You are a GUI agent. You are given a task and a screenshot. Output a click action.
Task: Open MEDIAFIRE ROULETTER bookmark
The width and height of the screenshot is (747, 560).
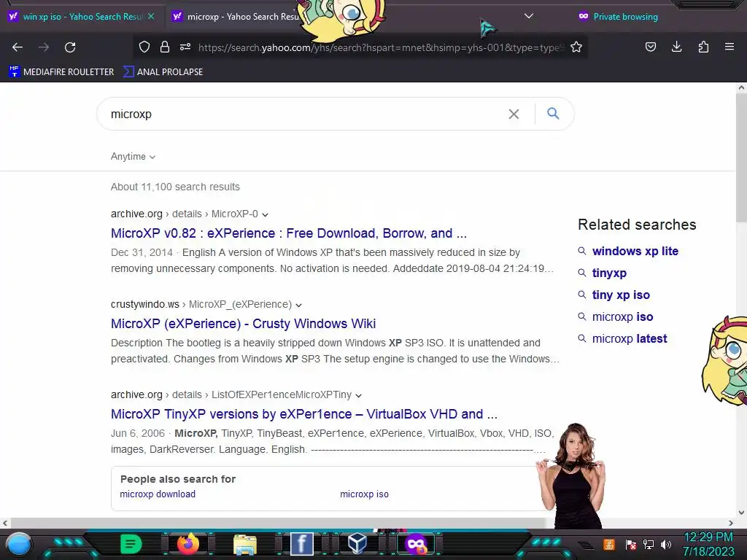61,72
